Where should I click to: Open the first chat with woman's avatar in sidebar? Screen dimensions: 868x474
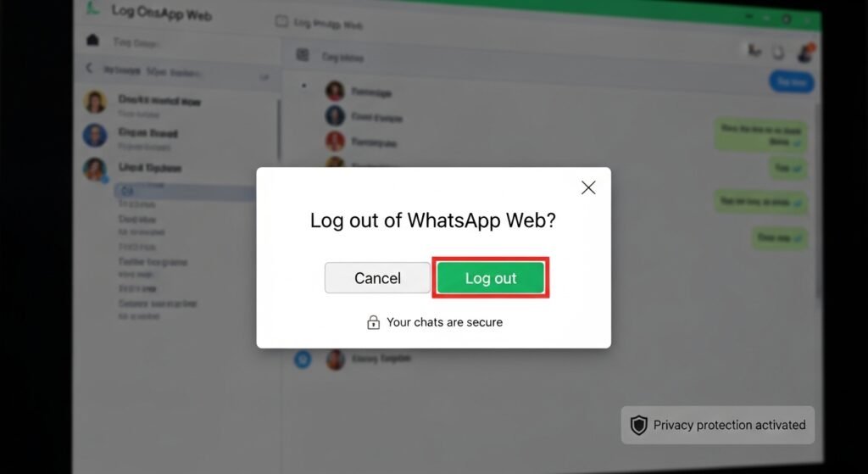[176, 103]
